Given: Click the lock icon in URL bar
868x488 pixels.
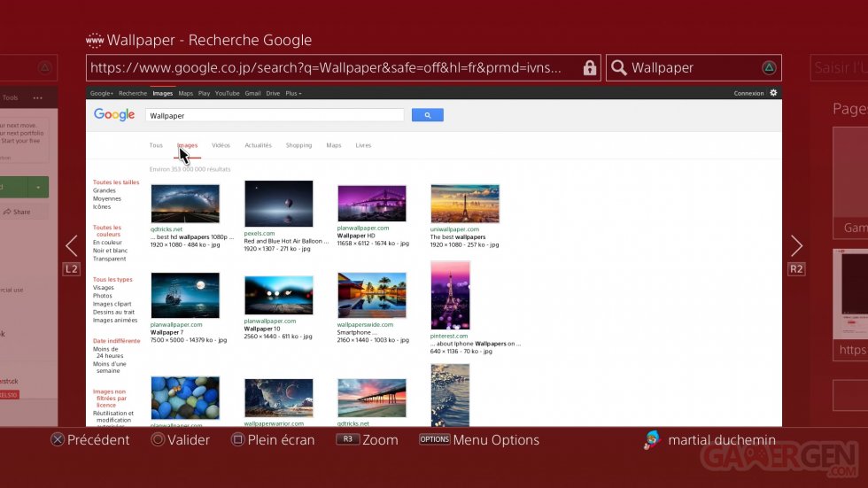Looking at the screenshot, I should tap(590, 67).
